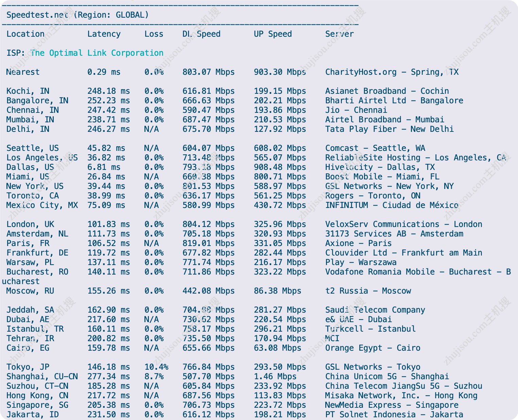
Task: Click the 'Latency' column header
Action: coord(104,34)
